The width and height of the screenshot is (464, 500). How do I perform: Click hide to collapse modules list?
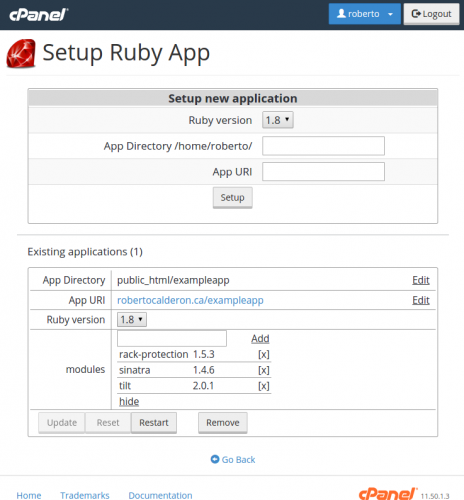(x=129, y=401)
